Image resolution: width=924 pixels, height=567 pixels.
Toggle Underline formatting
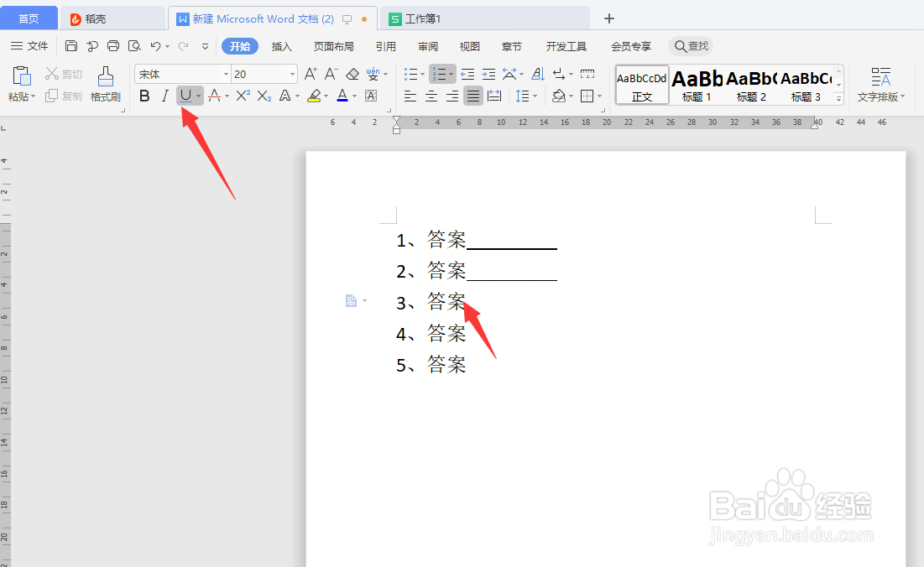[185, 96]
